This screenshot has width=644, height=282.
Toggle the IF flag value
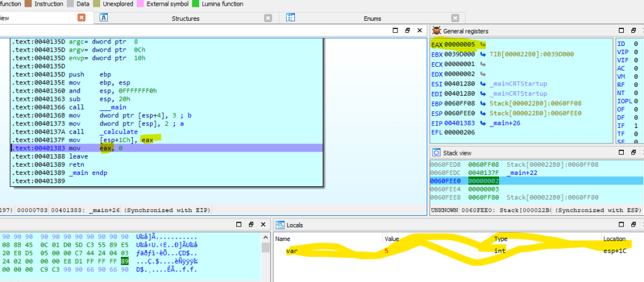(635, 127)
